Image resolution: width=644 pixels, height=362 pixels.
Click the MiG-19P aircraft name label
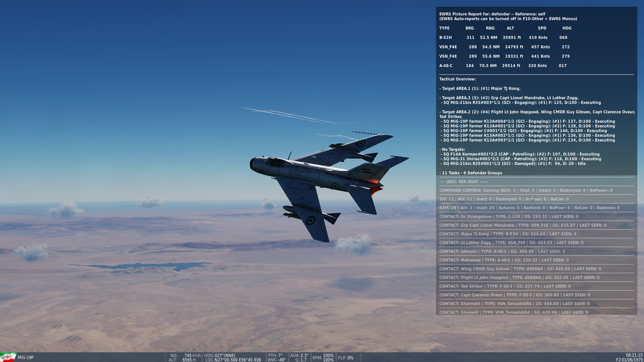(x=26, y=358)
